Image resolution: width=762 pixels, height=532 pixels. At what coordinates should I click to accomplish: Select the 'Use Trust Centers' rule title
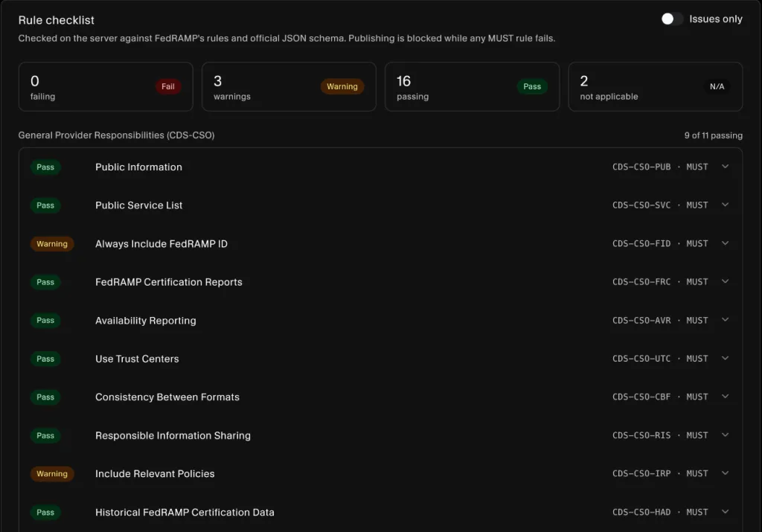(137, 359)
